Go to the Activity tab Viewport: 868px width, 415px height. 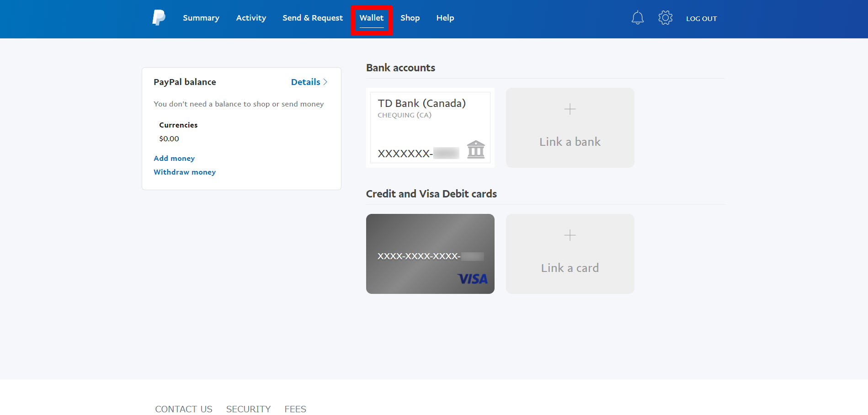(251, 18)
